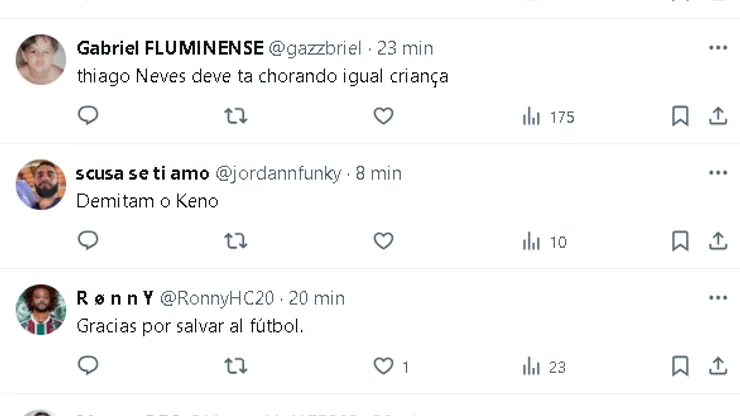Open RønnY's profile picture

click(x=41, y=310)
